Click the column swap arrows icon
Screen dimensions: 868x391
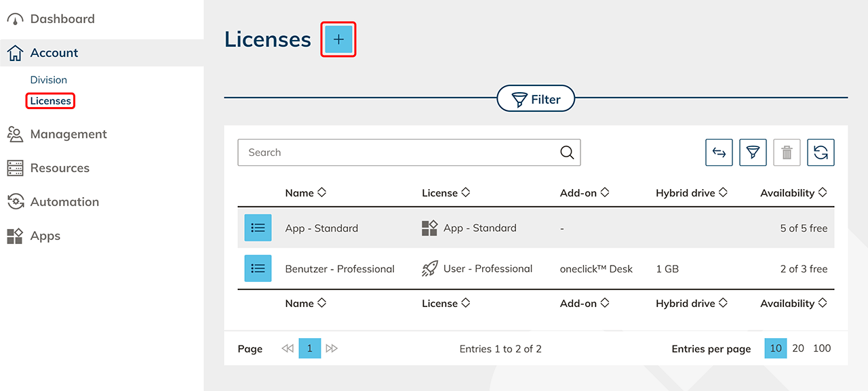[719, 152]
